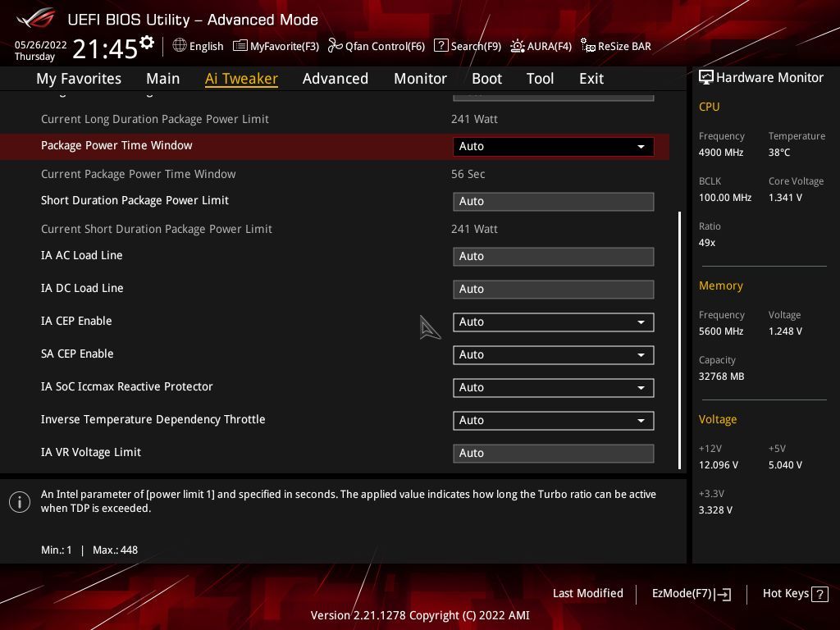Click the AURA lighting icon

pos(517,46)
